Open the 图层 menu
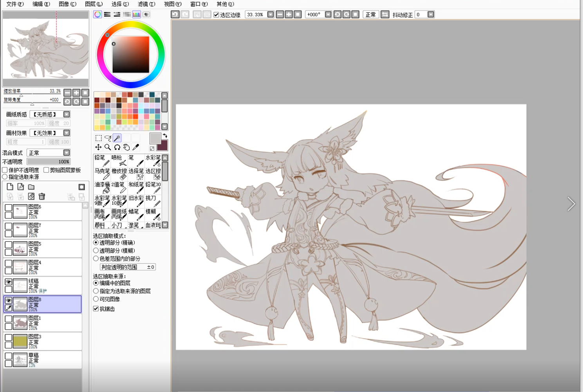The width and height of the screenshot is (583, 392). point(94,4)
